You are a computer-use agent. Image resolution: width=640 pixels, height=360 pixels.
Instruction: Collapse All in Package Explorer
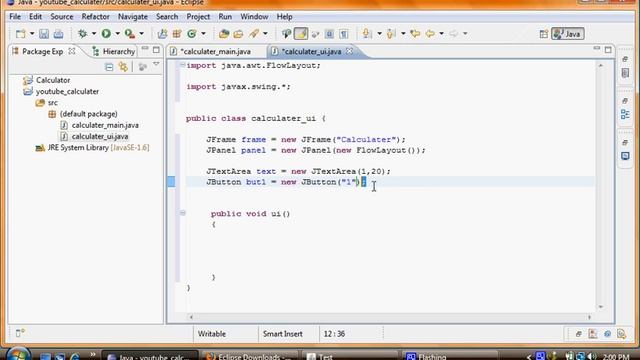click(109, 67)
